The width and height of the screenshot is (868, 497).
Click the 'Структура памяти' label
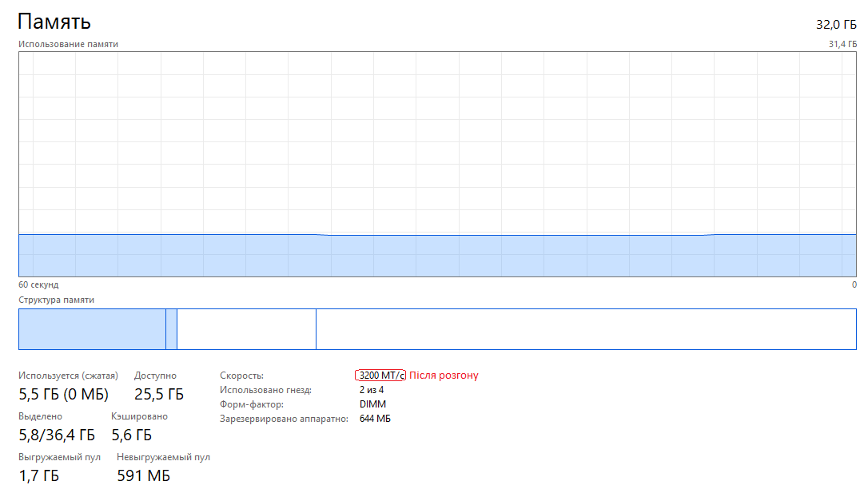click(x=56, y=300)
